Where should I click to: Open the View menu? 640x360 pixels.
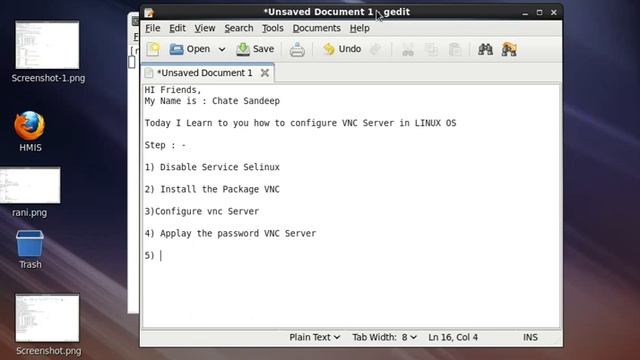(x=204, y=28)
